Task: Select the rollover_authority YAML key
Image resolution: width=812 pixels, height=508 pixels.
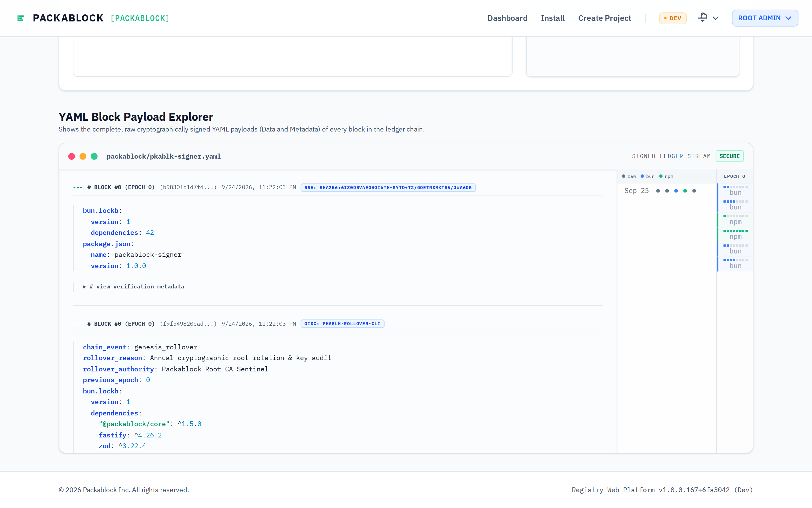Action: (118, 369)
